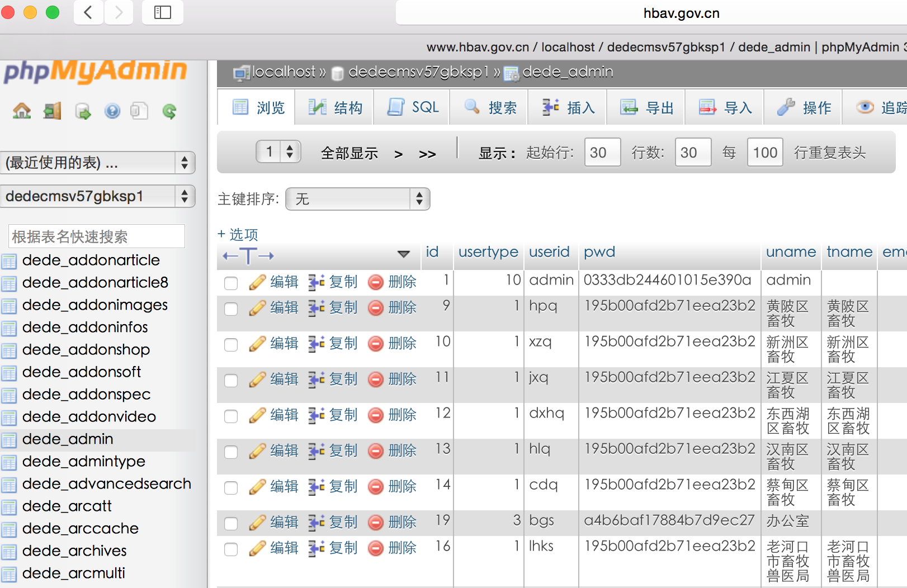The width and height of the screenshot is (907, 588).
Task: Open the dedecmsv57gbksp1 database dropdown
Action: pos(97,196)
